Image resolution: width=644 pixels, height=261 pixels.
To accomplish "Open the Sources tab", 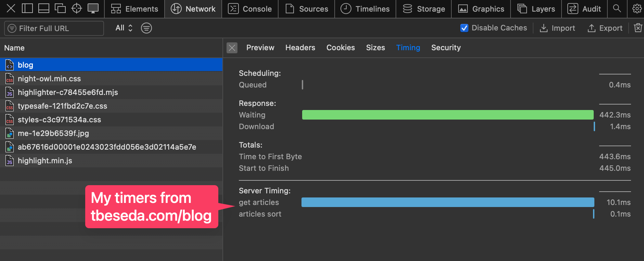I will [x=307, y=9].
